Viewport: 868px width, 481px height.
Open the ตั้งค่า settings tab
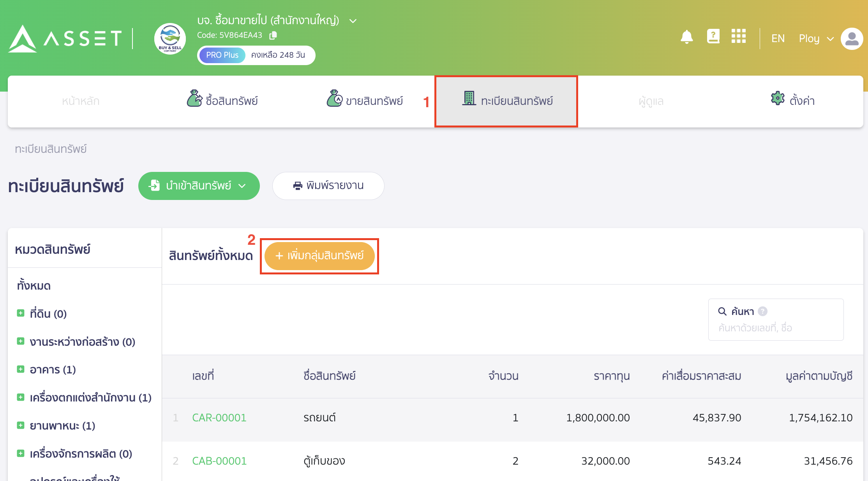click(x=793, y=101)
